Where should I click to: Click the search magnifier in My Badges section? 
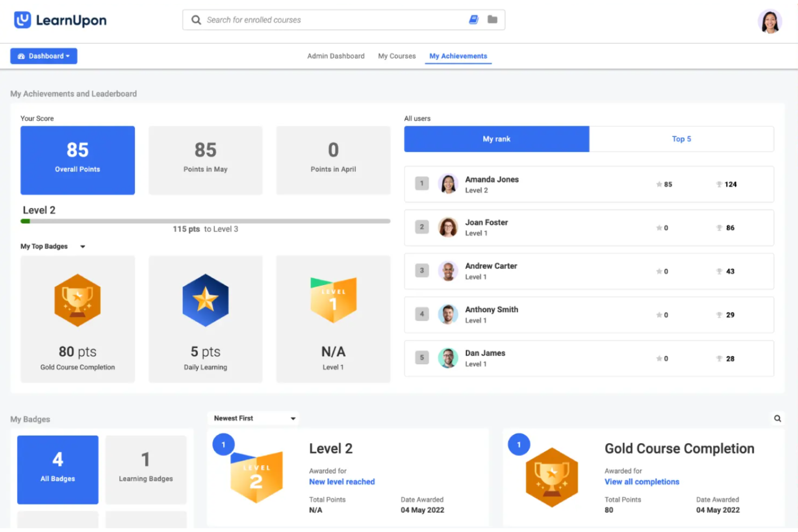(778, 418)
